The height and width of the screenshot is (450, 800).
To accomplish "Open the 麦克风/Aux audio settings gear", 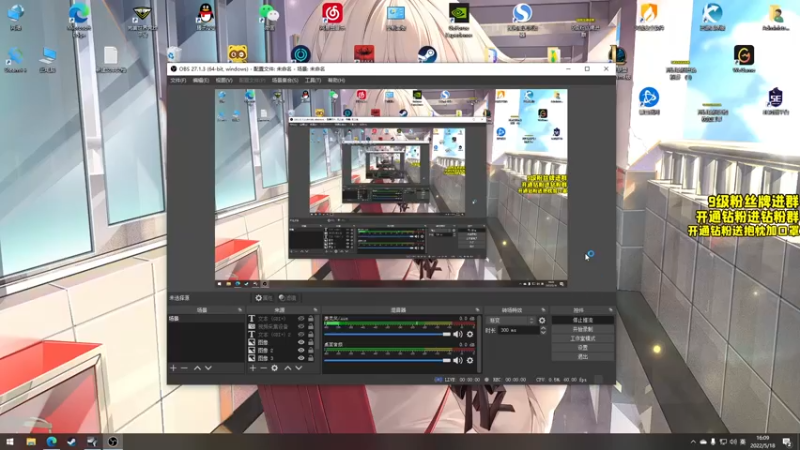I will (470, 334).
